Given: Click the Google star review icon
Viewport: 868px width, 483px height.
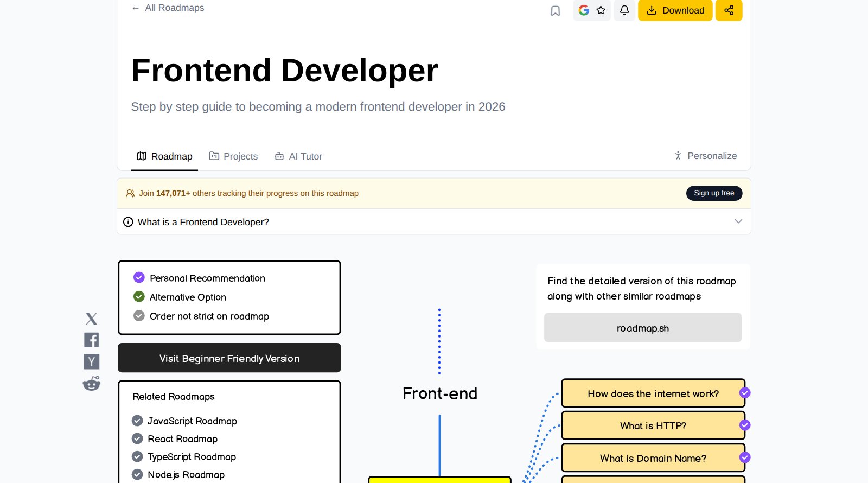Looking at the screenshot, I should [x=592, y=10].
